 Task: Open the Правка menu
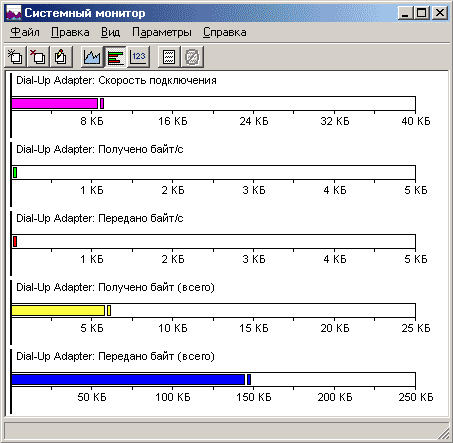pos(70,32)
